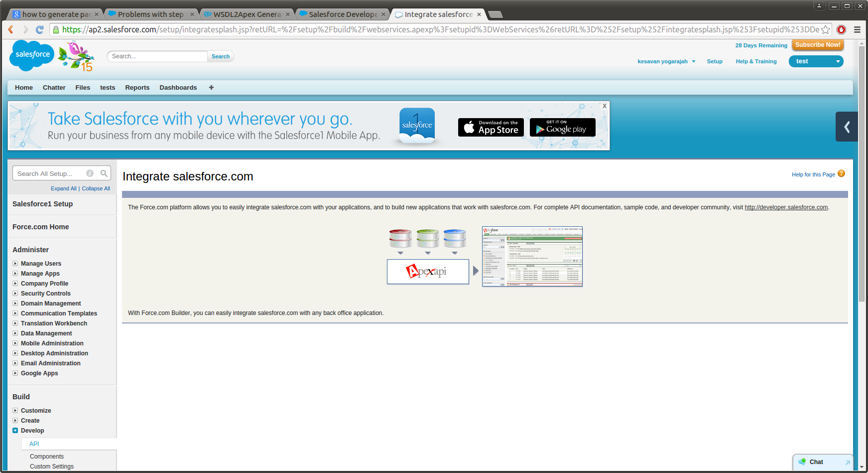The height and width of the screenshot is (473, 868).
Task: Expand the Communication Templates tree node
Action: click(x=15, y=314)
